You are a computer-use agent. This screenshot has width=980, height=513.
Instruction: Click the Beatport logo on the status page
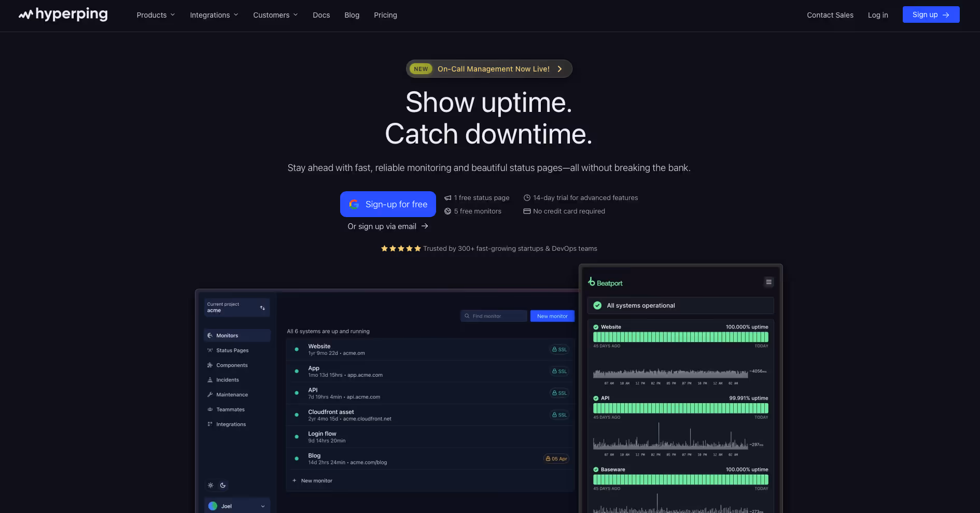point(605,282)
